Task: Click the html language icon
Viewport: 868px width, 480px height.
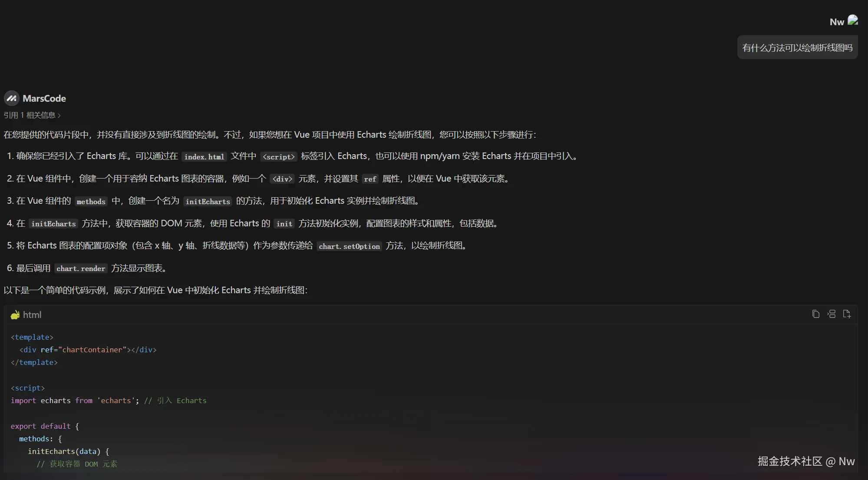Action: 15,315
